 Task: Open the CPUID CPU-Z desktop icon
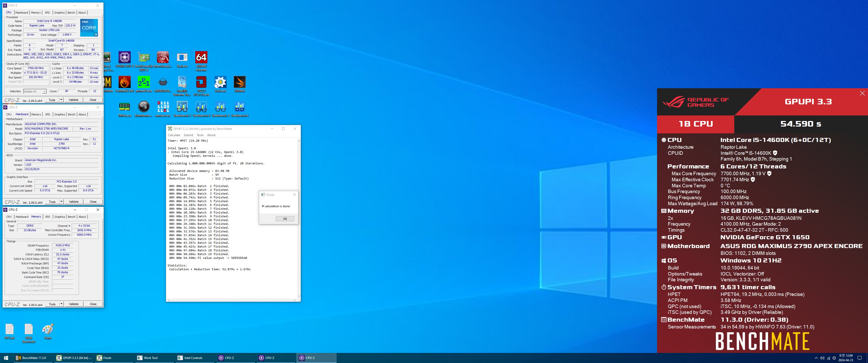pos(124,59)
